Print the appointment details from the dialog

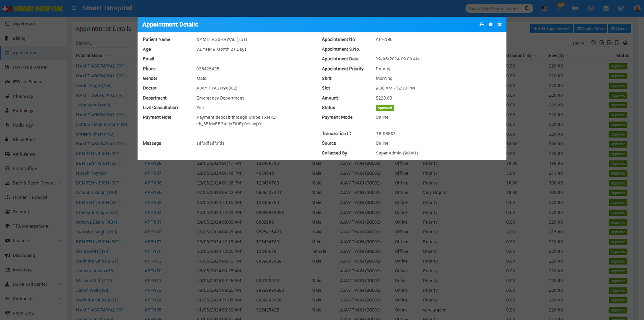pyautogui.click(x=481, y=25)
